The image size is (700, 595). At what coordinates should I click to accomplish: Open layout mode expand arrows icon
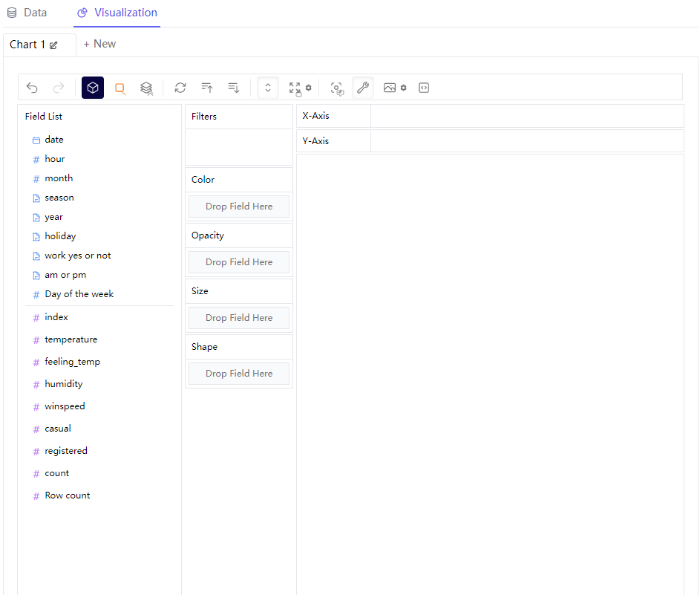pyautogui.click(x=295, y=88)
